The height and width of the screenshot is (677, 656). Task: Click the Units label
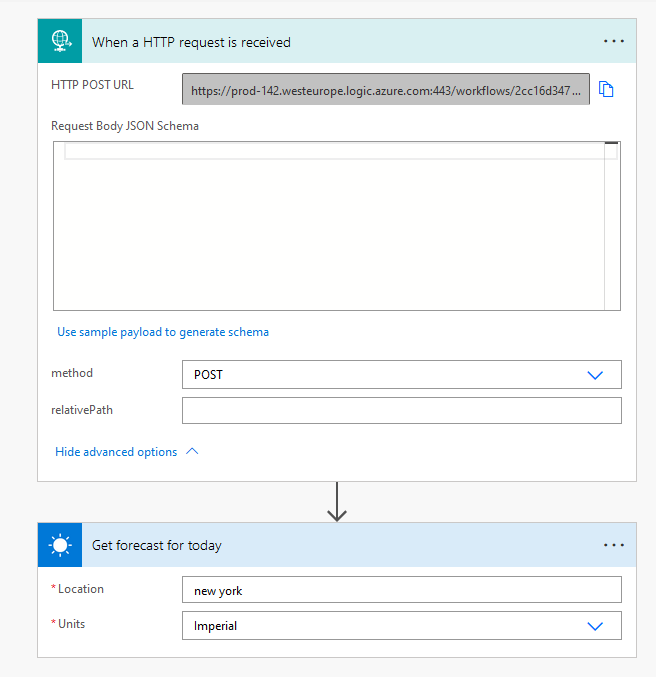(x=71, y=624)
